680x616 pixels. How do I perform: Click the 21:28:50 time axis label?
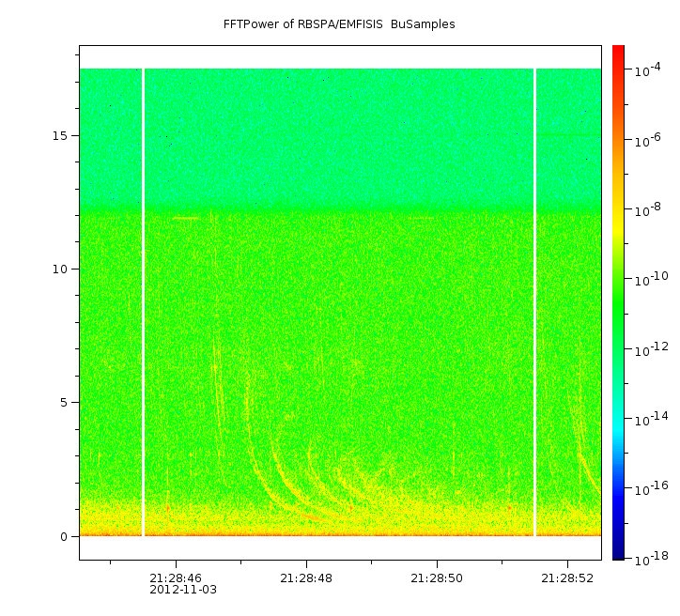click(x=437, y=578)
